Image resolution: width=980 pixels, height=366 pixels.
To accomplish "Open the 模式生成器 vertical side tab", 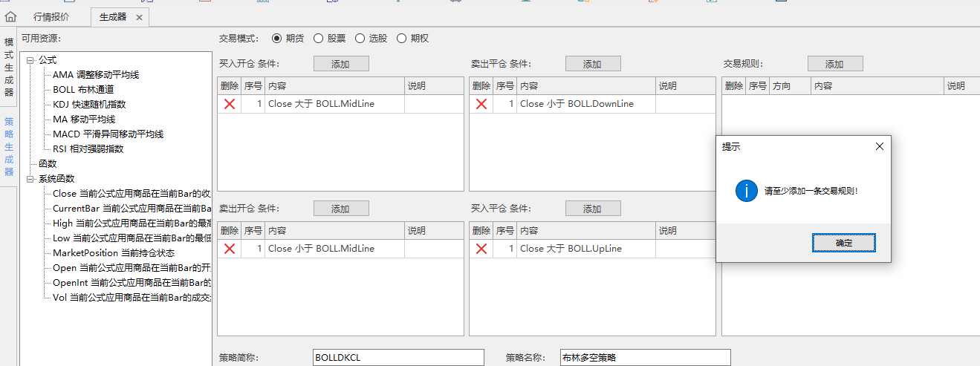I will (x=9, y=67).
